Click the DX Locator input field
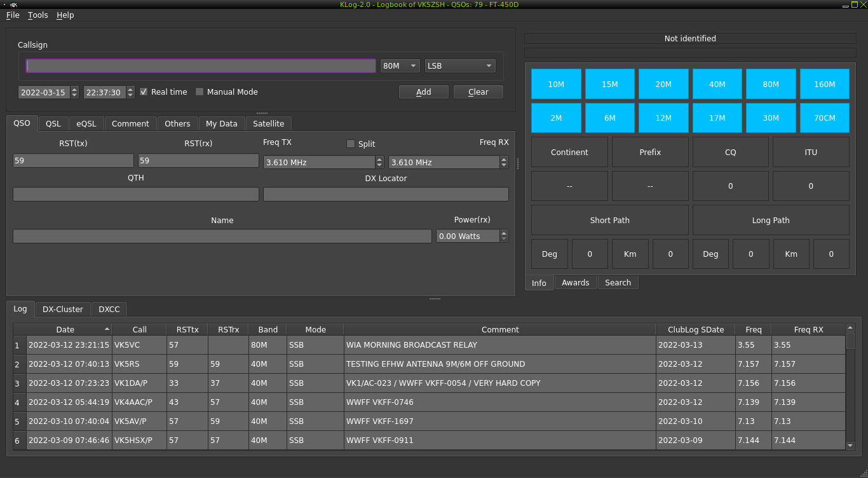Image resolution: width=868 pixels, height=478 pixels. point(386,194)
